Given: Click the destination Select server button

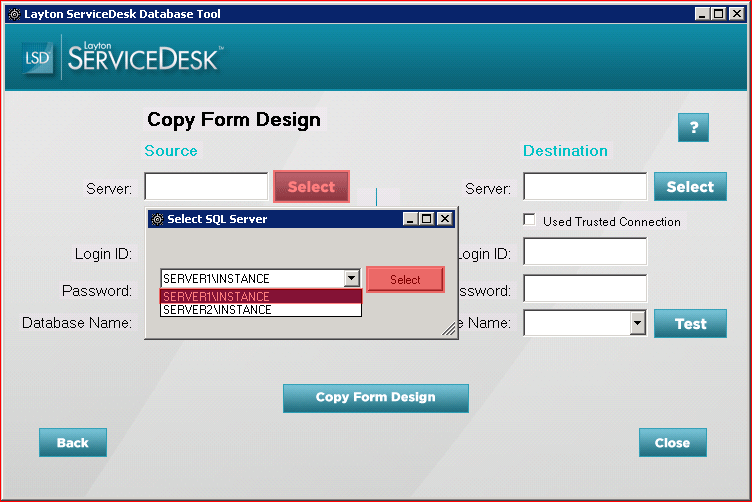Looking at the screenshot, I should click(x=690, y=187).
